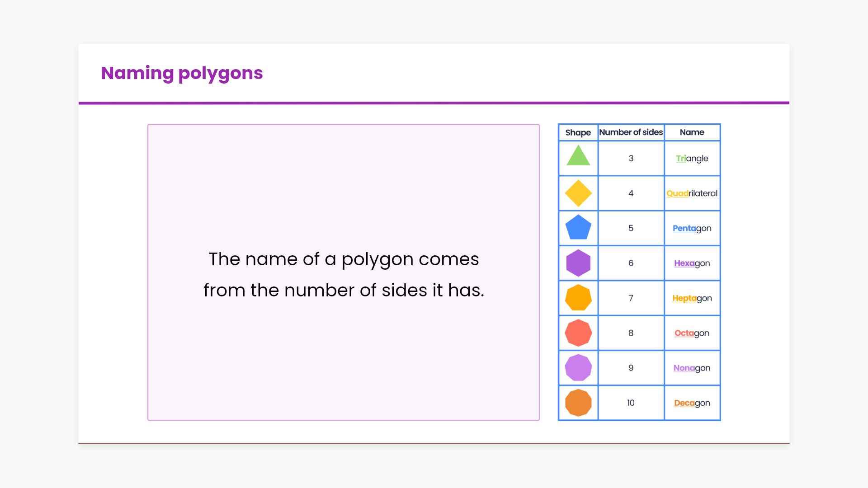The image size is (868, 488).
Task: Click the "Shape" column header cell
Action: coord(578,132)
